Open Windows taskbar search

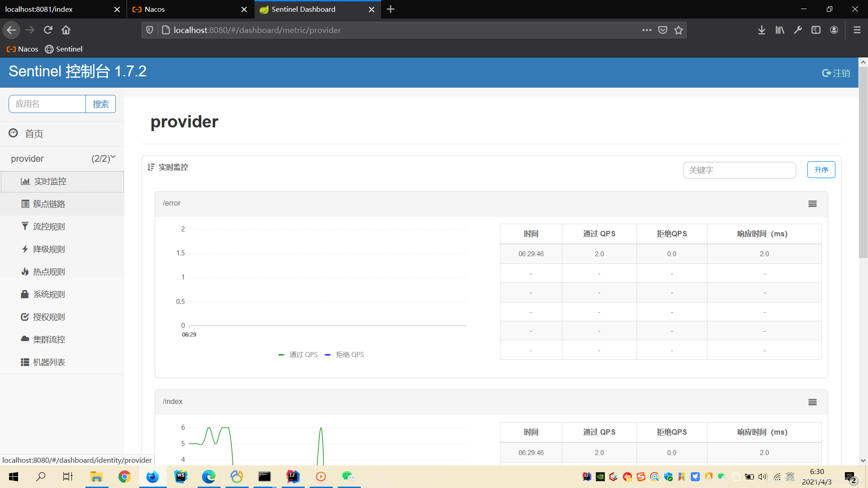point(41,477)
